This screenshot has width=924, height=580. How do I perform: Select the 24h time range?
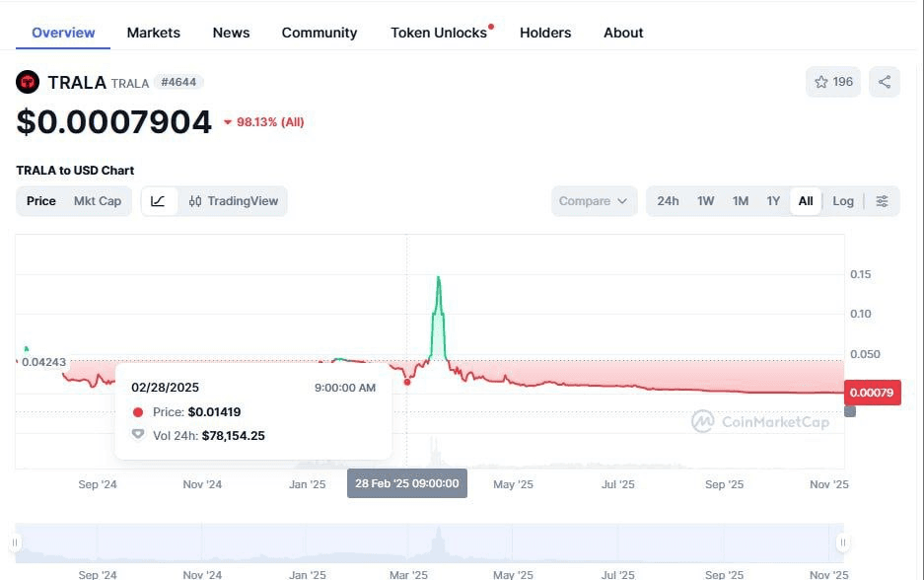tap(668, 201)
